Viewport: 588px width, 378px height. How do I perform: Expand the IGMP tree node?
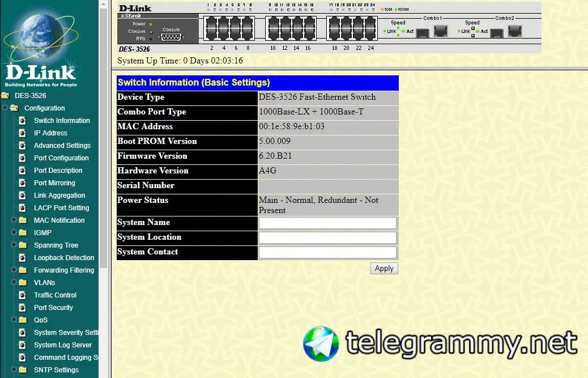tap(14, 232)
